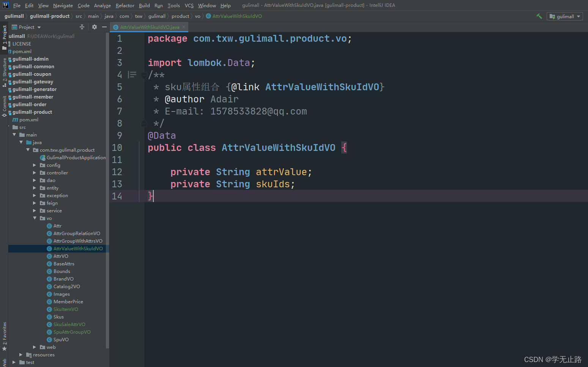Open GulimallProductApplication class
This screenshot has height=367, width=588.
[76, 157]
